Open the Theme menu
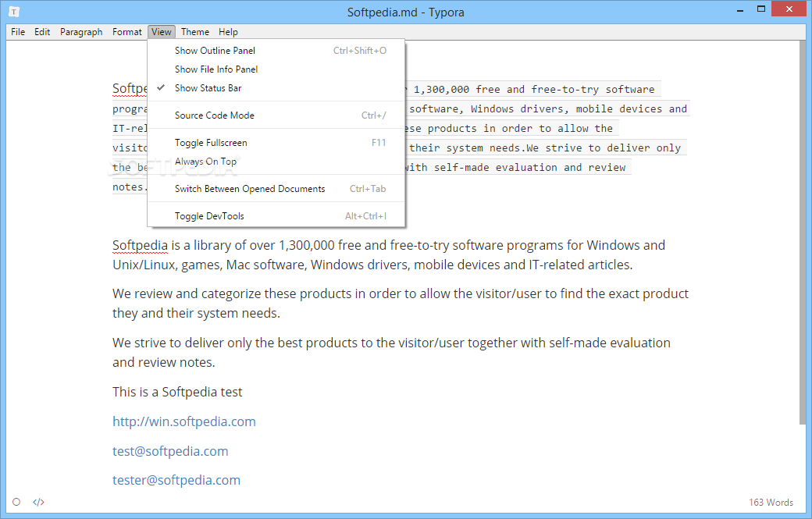Image resolution: width=812 pixels, height=519 pixels. pos(194,31)
